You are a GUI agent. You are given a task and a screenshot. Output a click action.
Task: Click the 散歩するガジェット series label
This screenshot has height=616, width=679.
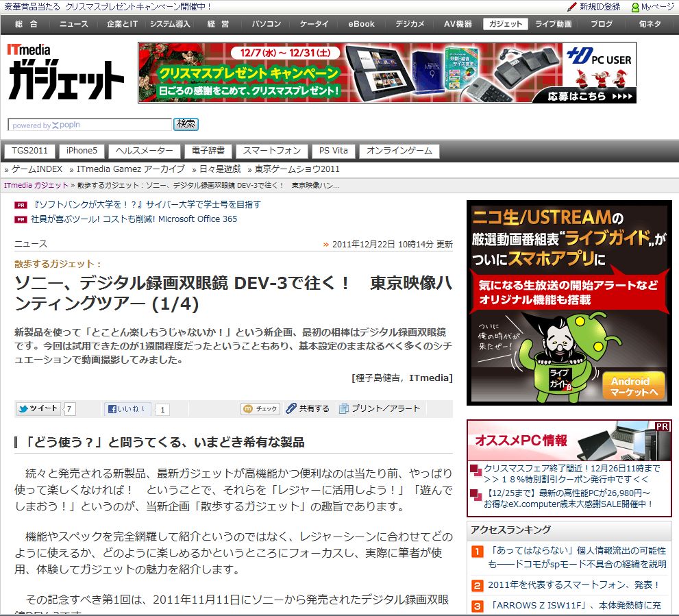58,264
